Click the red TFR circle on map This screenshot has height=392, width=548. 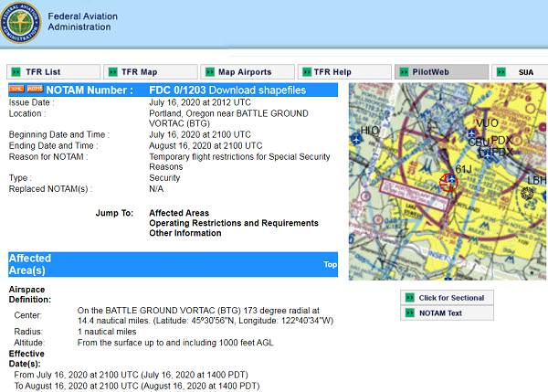[448, 182]
